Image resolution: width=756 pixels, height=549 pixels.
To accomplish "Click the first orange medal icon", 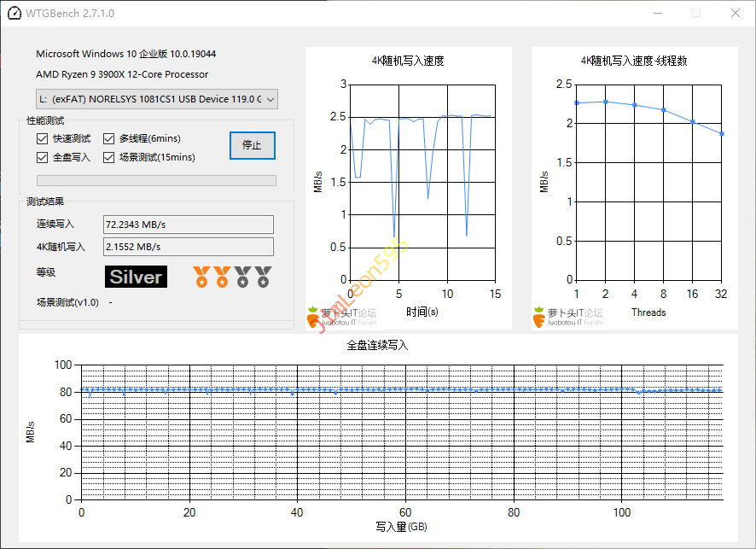I will coord(201,276).
